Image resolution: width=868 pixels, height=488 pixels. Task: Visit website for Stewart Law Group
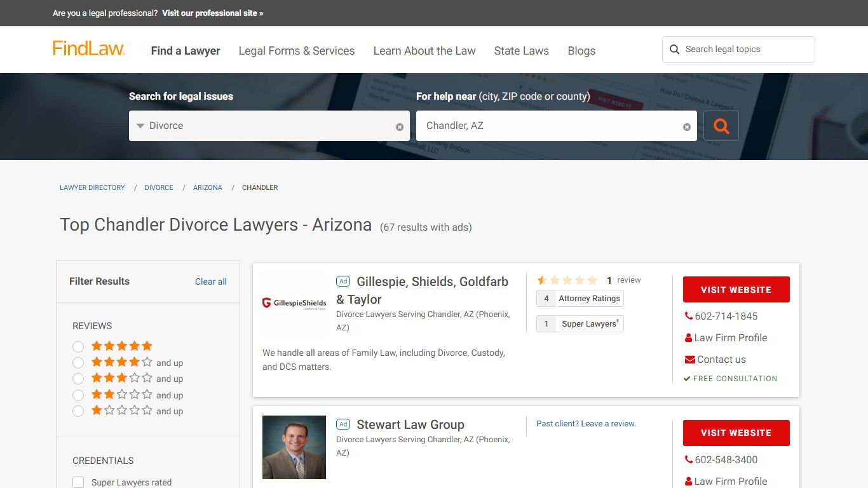click(736, 433)
